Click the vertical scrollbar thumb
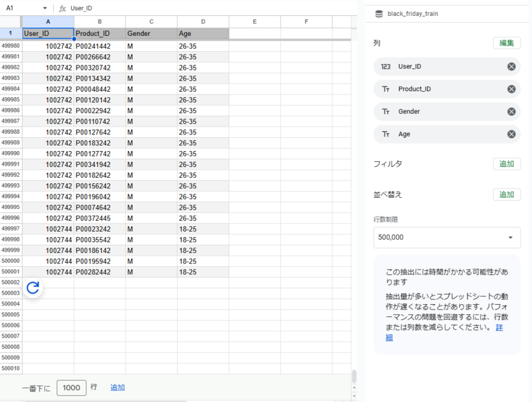532x402 pixels. click(354, 376)
